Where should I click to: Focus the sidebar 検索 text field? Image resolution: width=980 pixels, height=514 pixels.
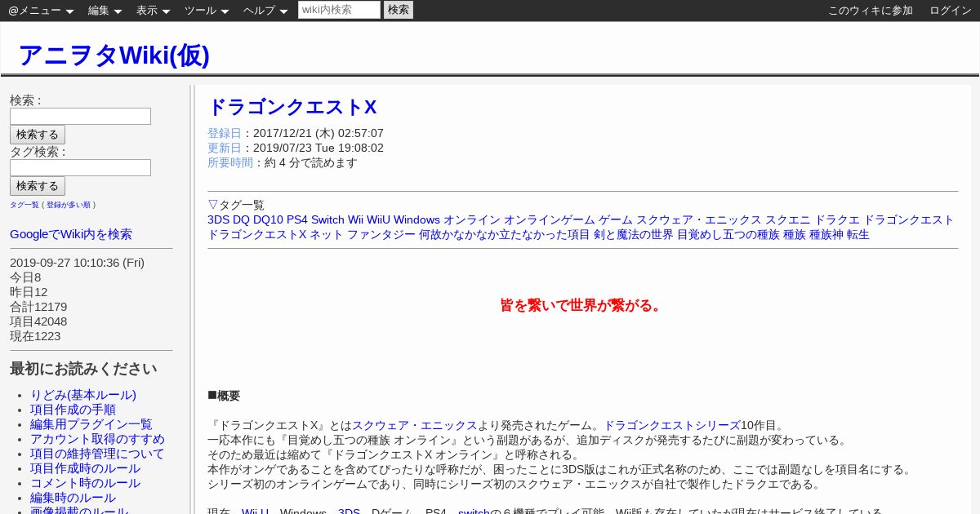(80, 116)
